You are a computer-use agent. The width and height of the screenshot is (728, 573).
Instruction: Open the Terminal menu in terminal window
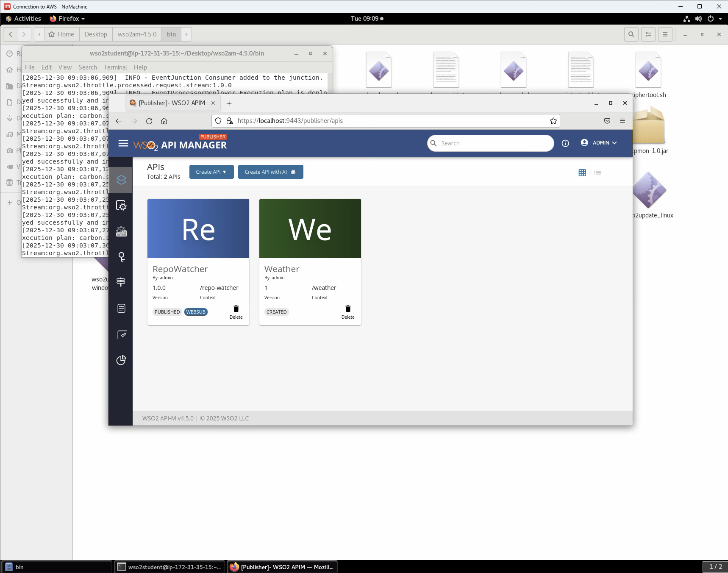click(115, 67)
